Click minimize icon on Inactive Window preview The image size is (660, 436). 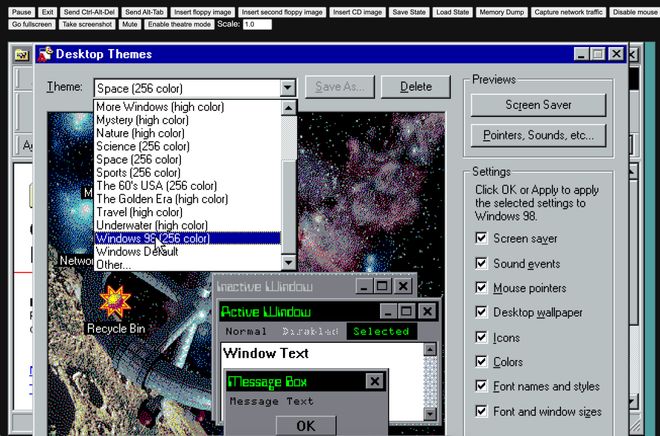point(359,286)
